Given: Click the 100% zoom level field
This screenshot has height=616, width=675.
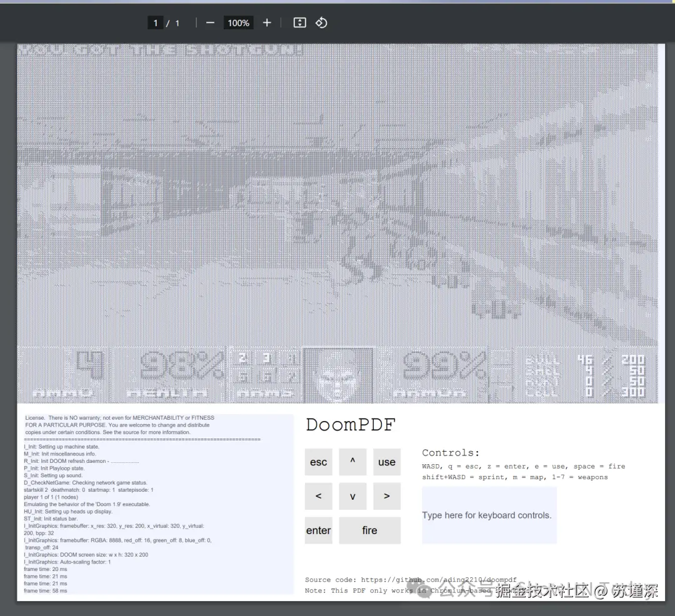Looking at the screenshot, I should pos(239,22).
